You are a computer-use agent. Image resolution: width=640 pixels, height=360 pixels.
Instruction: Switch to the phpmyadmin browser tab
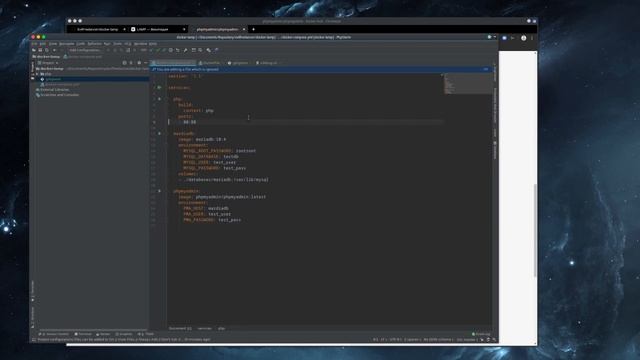218,29
